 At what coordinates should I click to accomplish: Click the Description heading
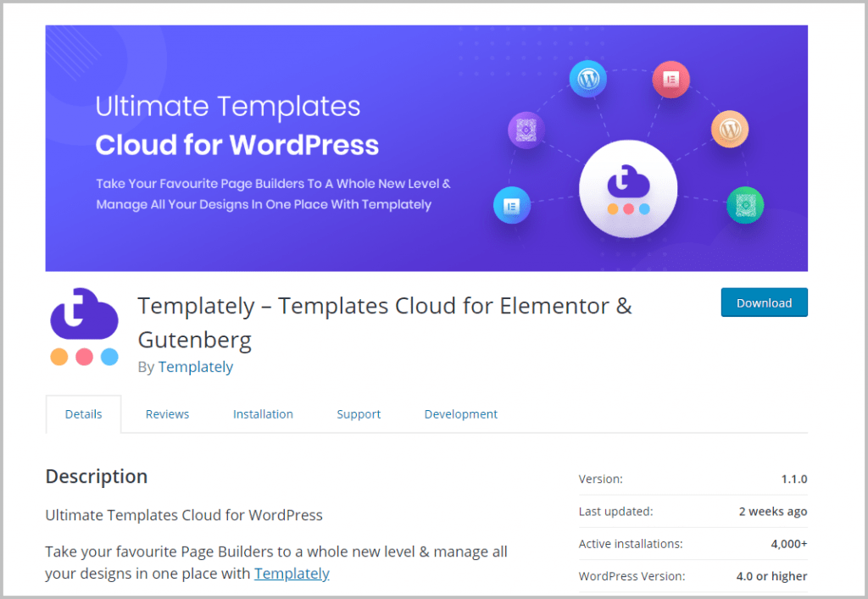[97, 476]
